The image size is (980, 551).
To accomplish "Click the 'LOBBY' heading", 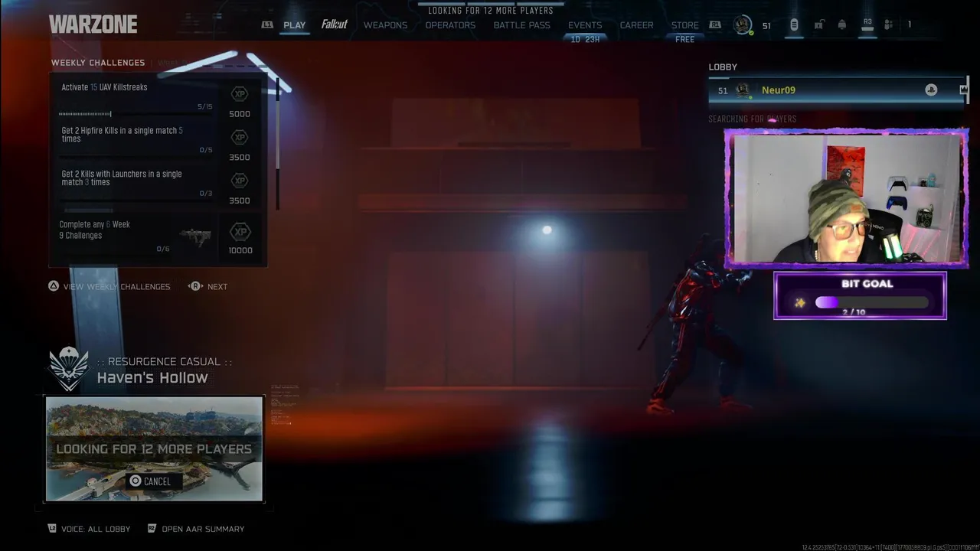I will click(723, 67).
